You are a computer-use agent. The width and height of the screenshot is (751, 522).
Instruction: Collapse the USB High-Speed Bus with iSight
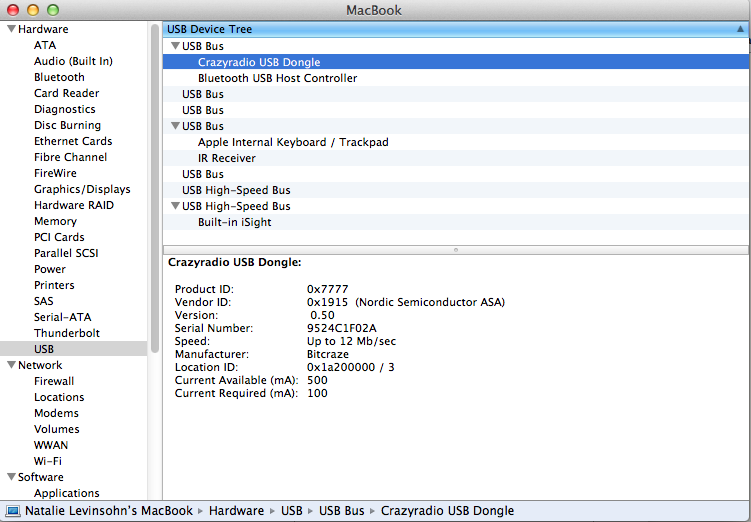coord(175,206)
